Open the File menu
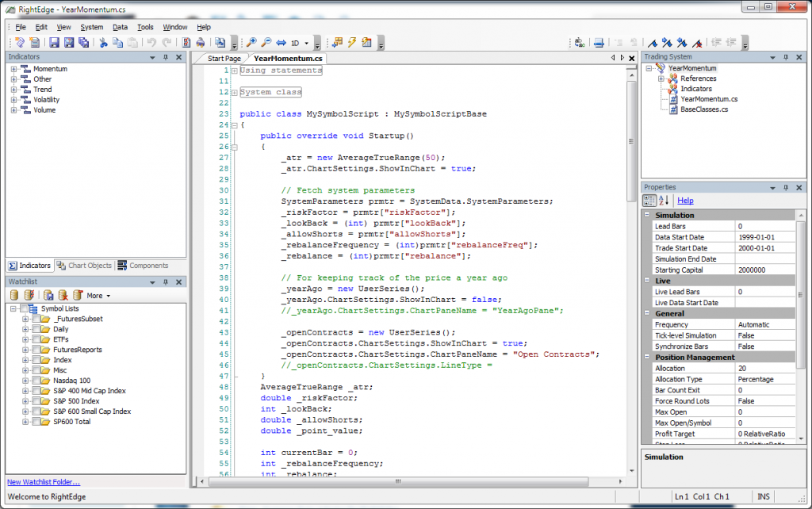This screenshot has width=812, height=509. click(x=21, y=27)
